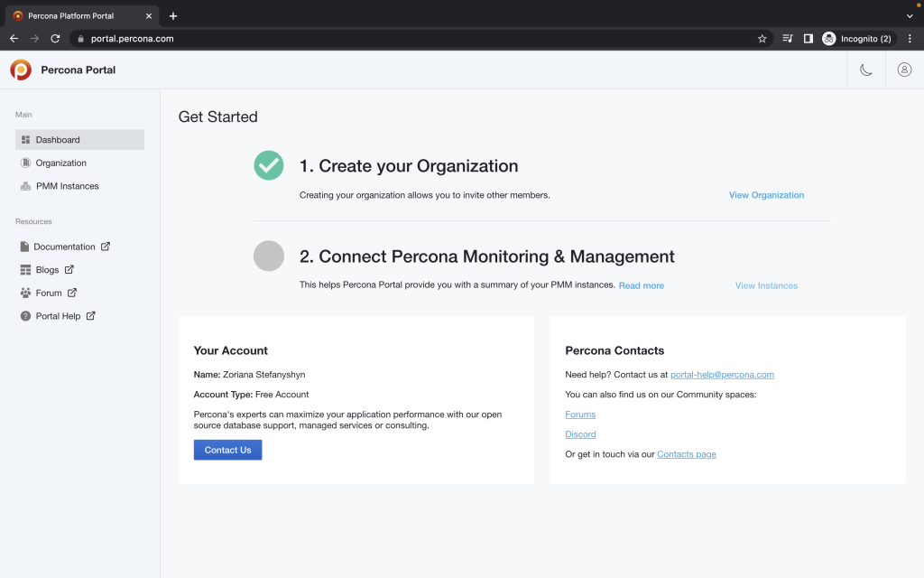Click the gray circle for step 2
924x578 pixels.
click(x=269, y=256)
